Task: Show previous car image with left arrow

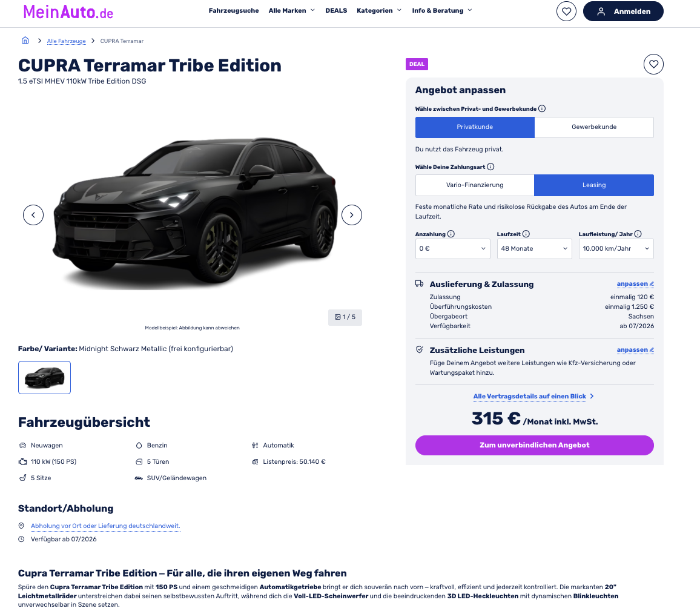Action: 33,215
